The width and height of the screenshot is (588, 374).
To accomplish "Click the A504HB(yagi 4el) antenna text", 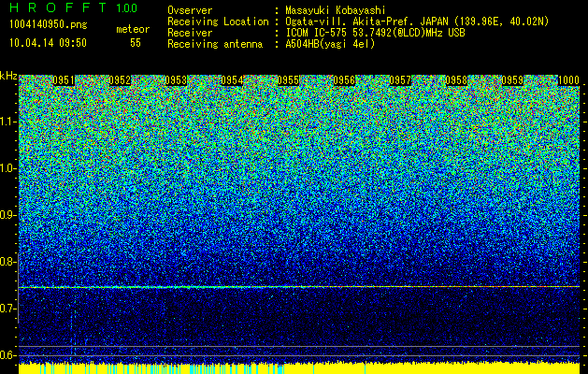I will (330, 44).
